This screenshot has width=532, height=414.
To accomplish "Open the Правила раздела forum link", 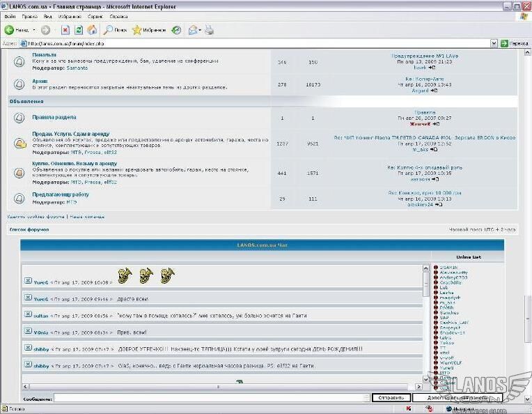I will click(x=54, y=117).
